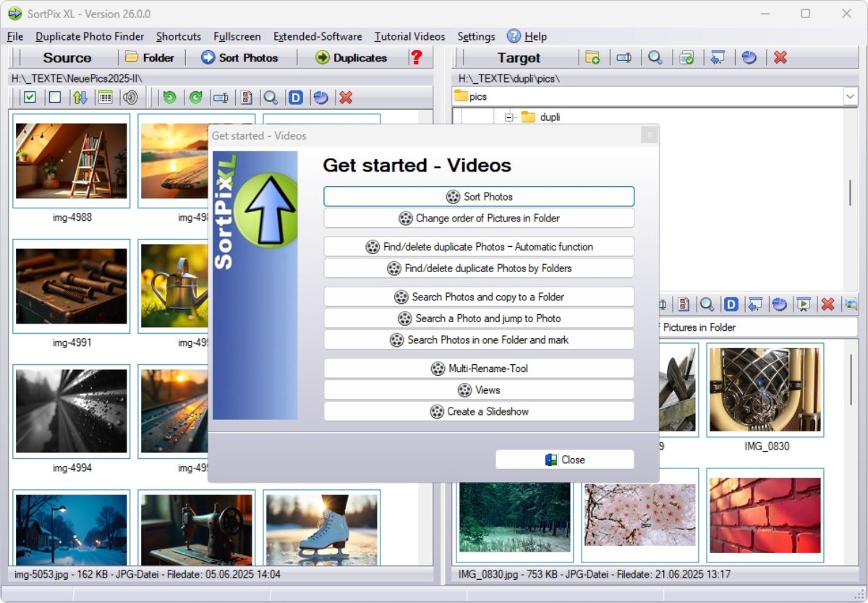Open the pie chart icon in Target toolbar
The width and height of the screenshot is (868, 603).
[749, 57]
